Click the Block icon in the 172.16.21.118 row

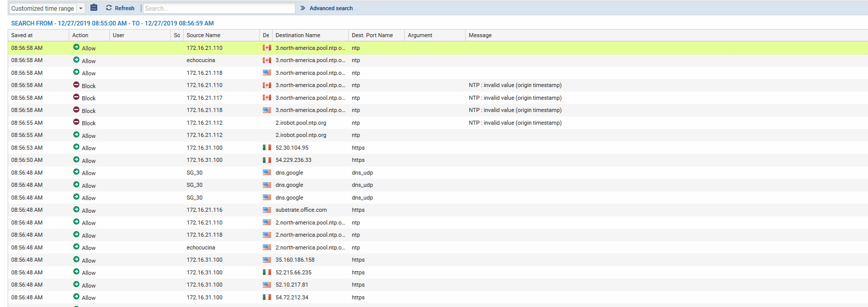(x=76, y=110)
